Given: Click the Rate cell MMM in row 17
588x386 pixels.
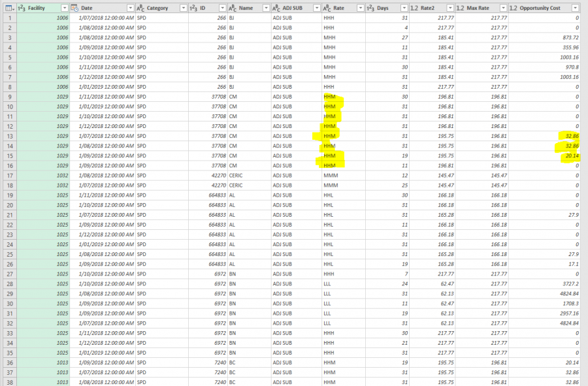Looking at the screenshot, I should coord(344,176).
